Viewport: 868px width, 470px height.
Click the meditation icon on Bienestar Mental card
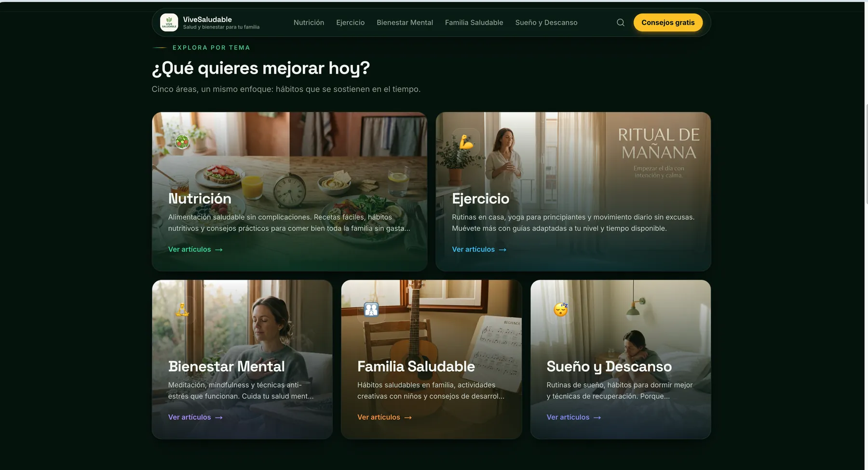[x=182, y=309]
